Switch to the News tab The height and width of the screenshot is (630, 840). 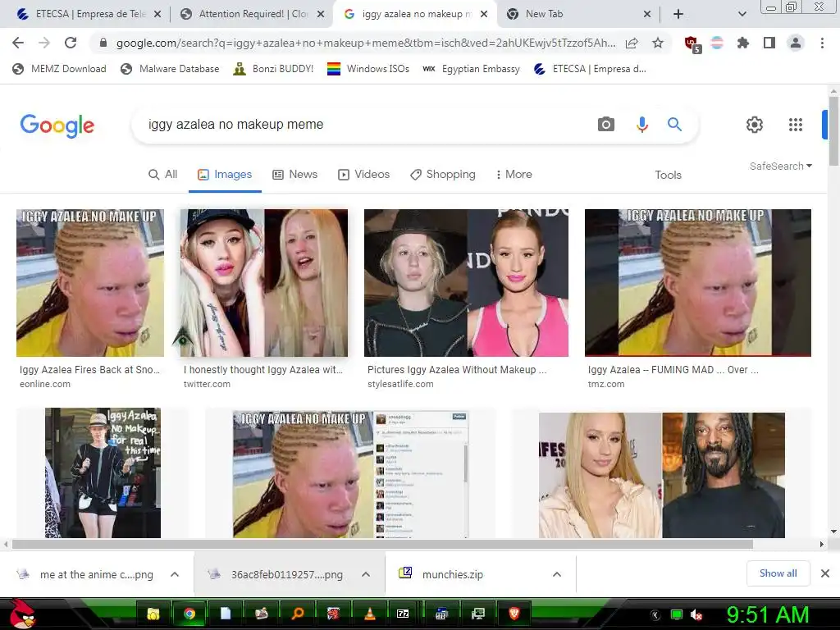point(294,175)
